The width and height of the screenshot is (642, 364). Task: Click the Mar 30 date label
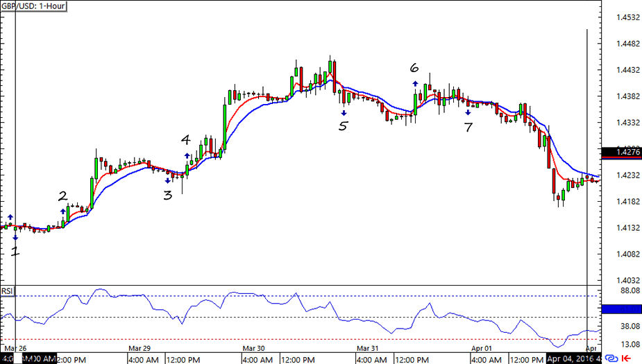(x=253, y=349)
